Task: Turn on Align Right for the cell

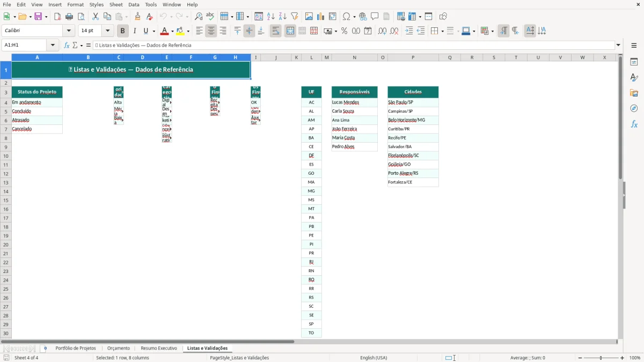Action: click(223, 31)
